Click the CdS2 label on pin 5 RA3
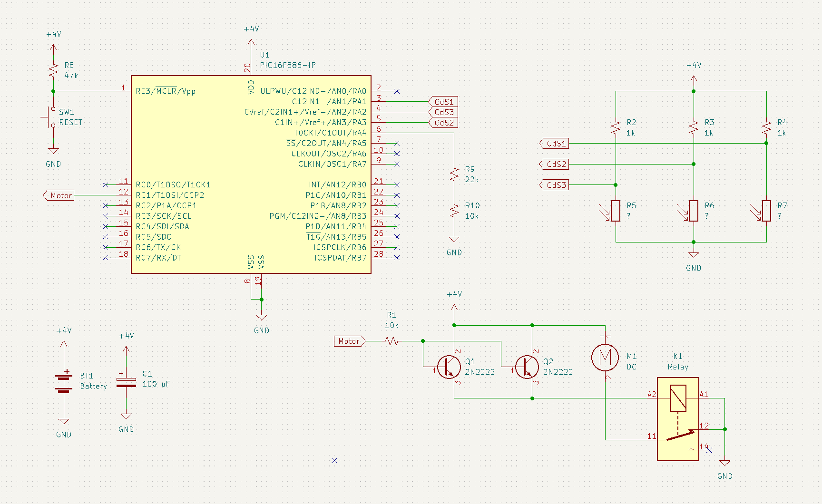822x504 pixels. tap(443, 123)
